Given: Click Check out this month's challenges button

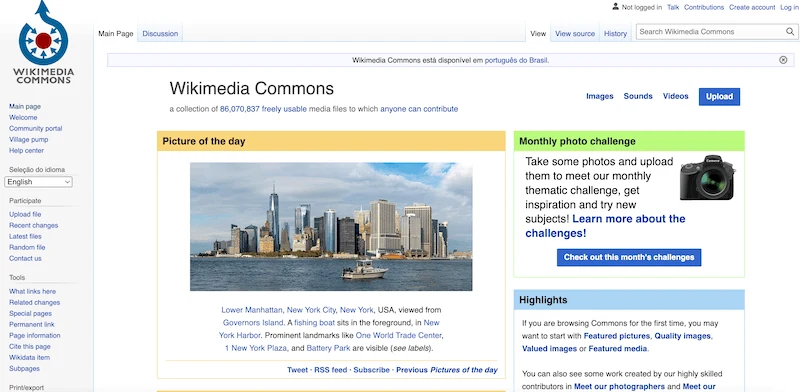Looking at the screenshot, I should [629, 257].
